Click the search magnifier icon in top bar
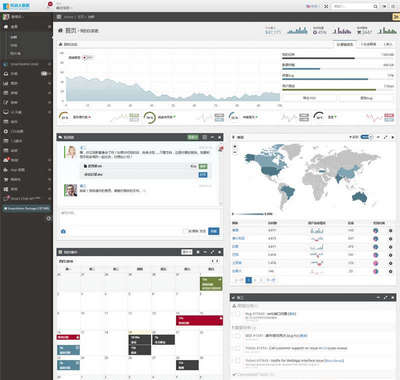Screen dimensions: 400x380 (375, 6)
